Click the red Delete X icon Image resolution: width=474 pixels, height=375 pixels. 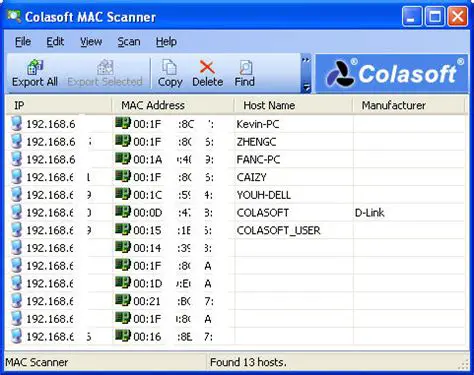[207, 67]
